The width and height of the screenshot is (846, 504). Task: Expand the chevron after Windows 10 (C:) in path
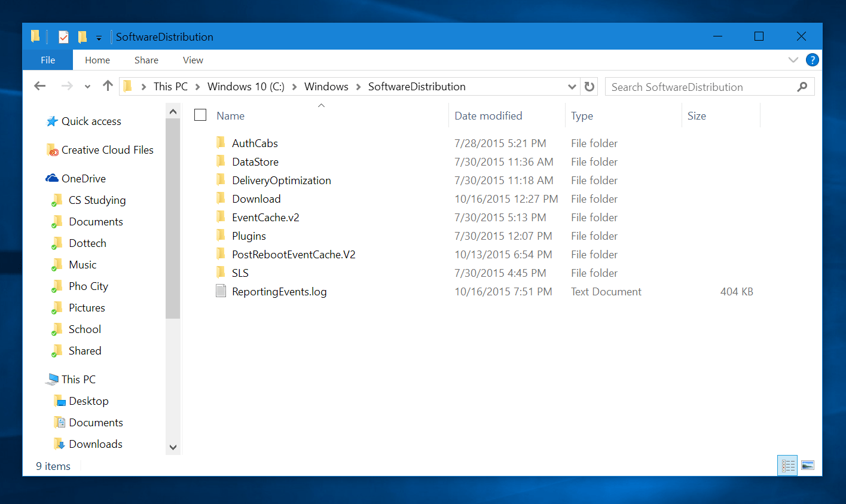coord(294,87)
